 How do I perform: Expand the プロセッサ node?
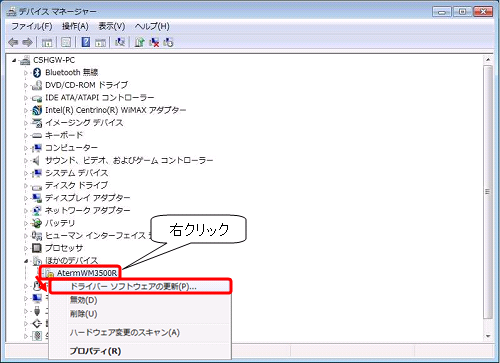click(x=26, y=248)
